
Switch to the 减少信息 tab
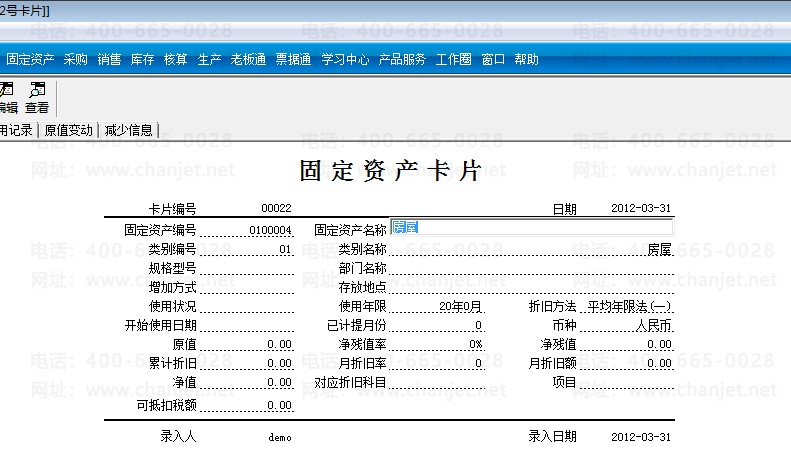[x=129, y=130]
